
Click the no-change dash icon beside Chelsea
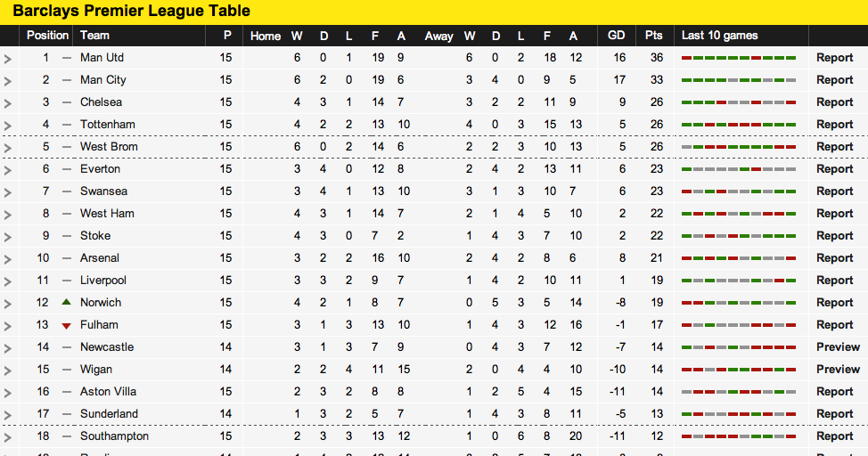[x=66, y=102]
